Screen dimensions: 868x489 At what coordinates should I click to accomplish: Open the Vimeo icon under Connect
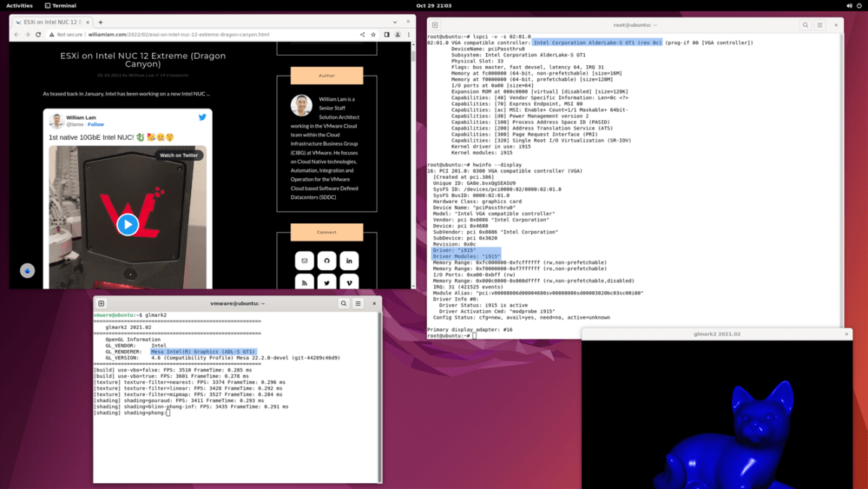click(x=349, y=282)
